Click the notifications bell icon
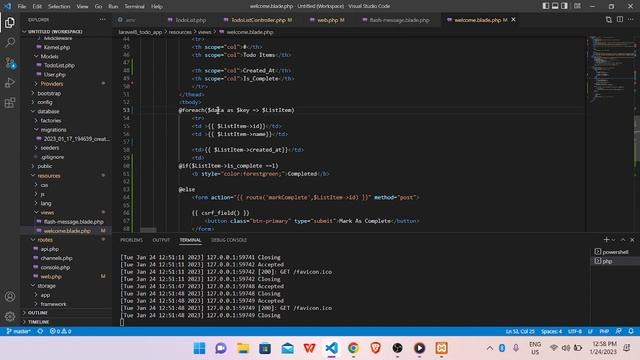 click(x=631, y=331)
